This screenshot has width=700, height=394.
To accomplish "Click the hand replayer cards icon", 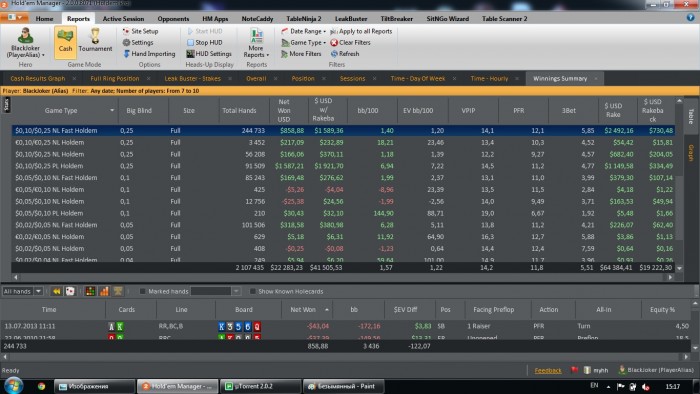I will (70, 291).
